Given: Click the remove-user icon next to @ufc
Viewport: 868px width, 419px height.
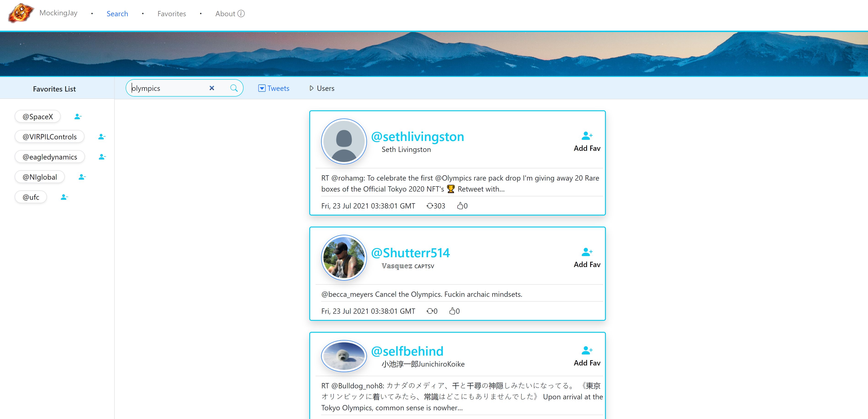Looking at the screenshot, I should pyautogui.click(x=64, y=197).
